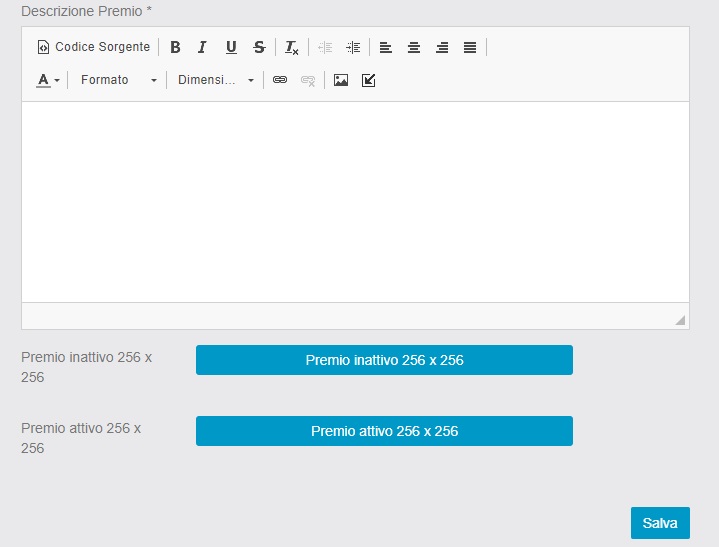Justify the text alignment
Screen dimensions: 719x547
(x=470, y=47)
